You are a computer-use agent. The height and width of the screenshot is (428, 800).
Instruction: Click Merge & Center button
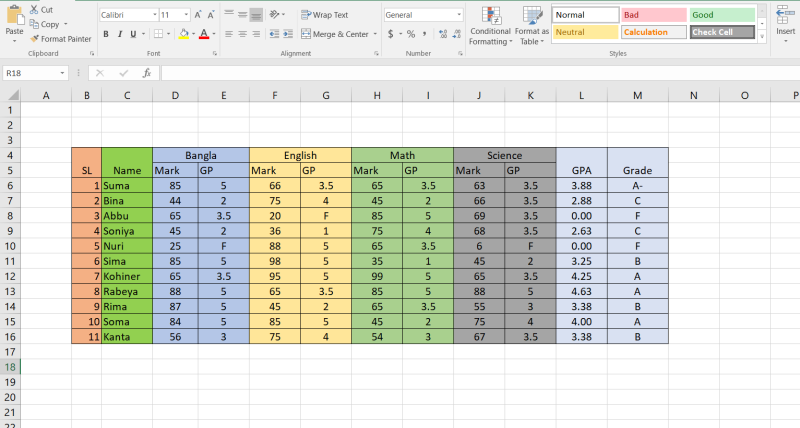(335, 34)
